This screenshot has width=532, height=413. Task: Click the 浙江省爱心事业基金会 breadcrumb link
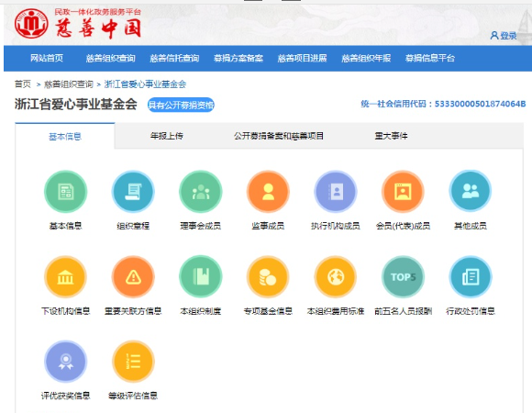[x=145, y=84]
